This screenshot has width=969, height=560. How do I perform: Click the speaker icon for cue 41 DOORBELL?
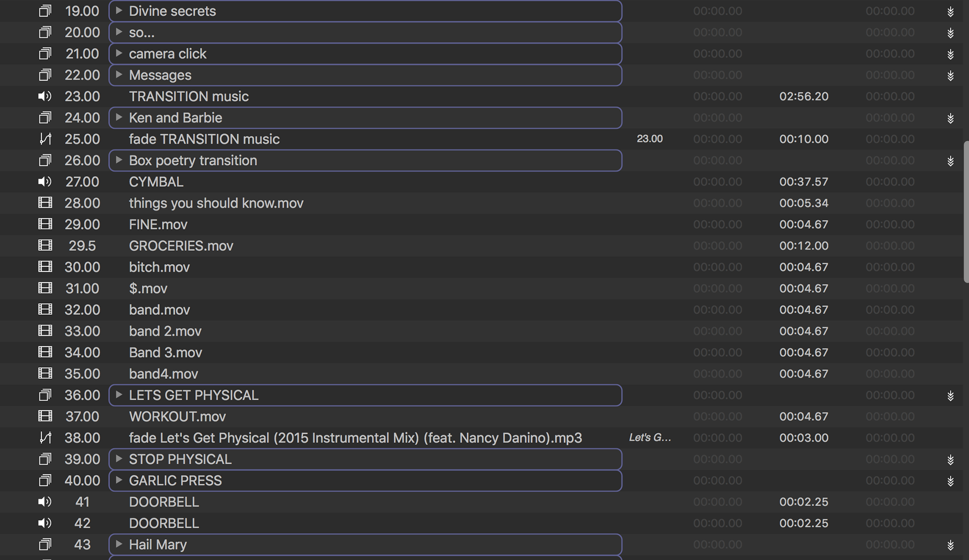pos(45,501)
